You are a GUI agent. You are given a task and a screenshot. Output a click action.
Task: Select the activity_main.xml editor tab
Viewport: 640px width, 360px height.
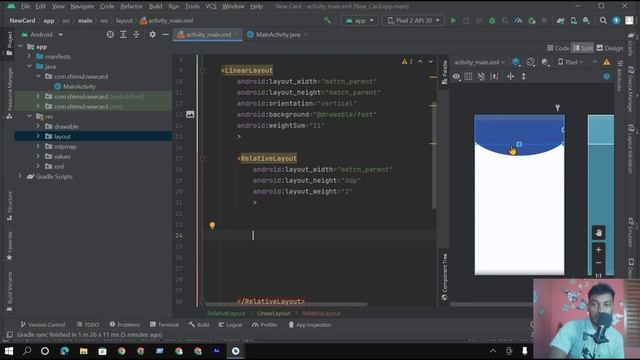click(208, 35)
